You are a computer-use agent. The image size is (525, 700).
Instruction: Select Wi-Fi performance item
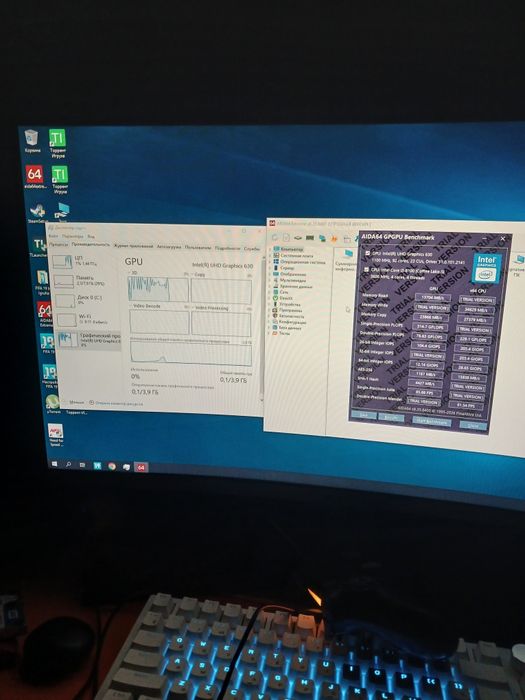pos(87,319)
